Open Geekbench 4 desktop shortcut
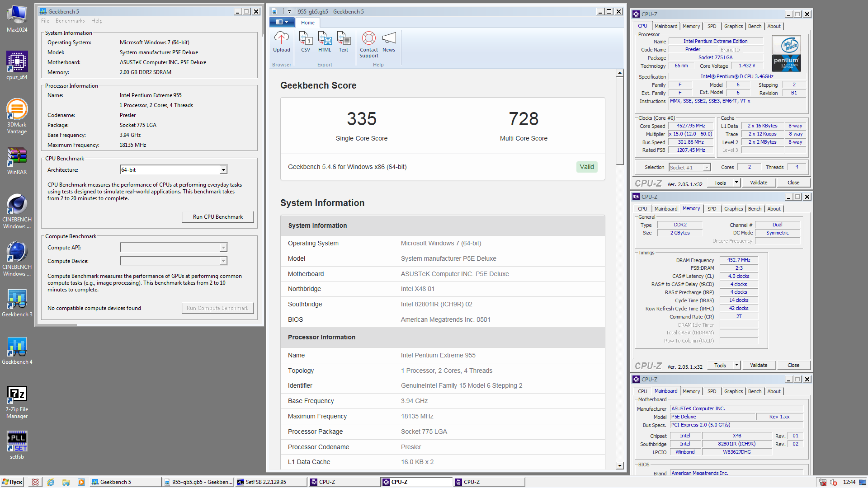This screenshot has width=868, height=488. coord(17,351)
